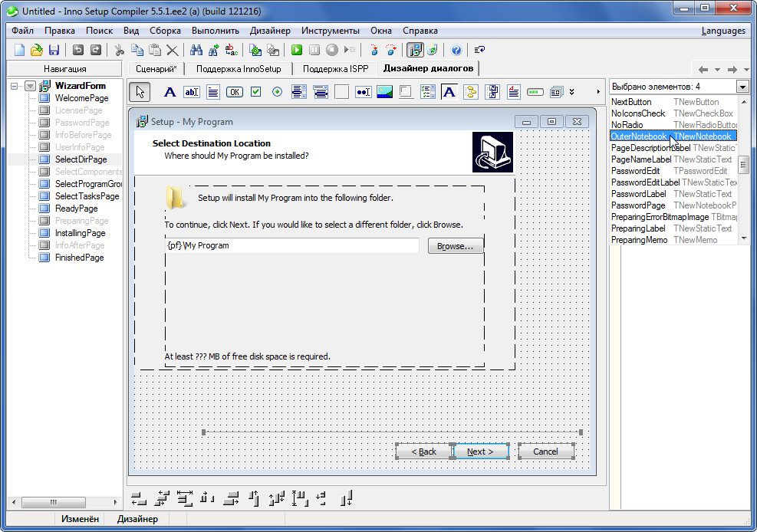Click the blue Help question mark icon
Screen dimensions: 757x532
[x=456, y=50]
